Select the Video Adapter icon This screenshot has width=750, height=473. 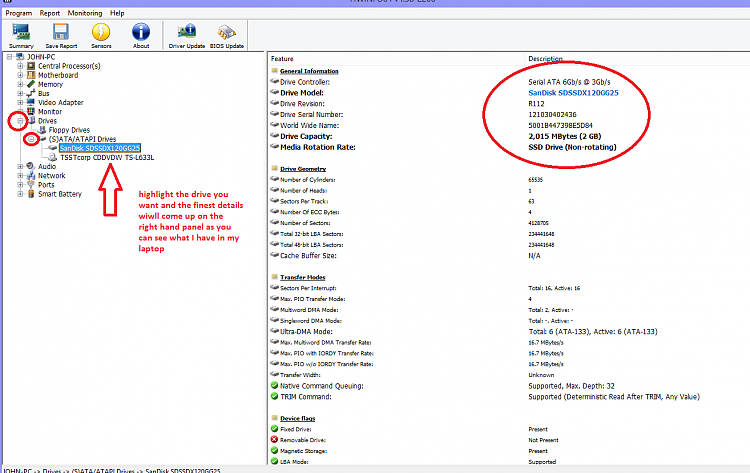pos(31,102)
